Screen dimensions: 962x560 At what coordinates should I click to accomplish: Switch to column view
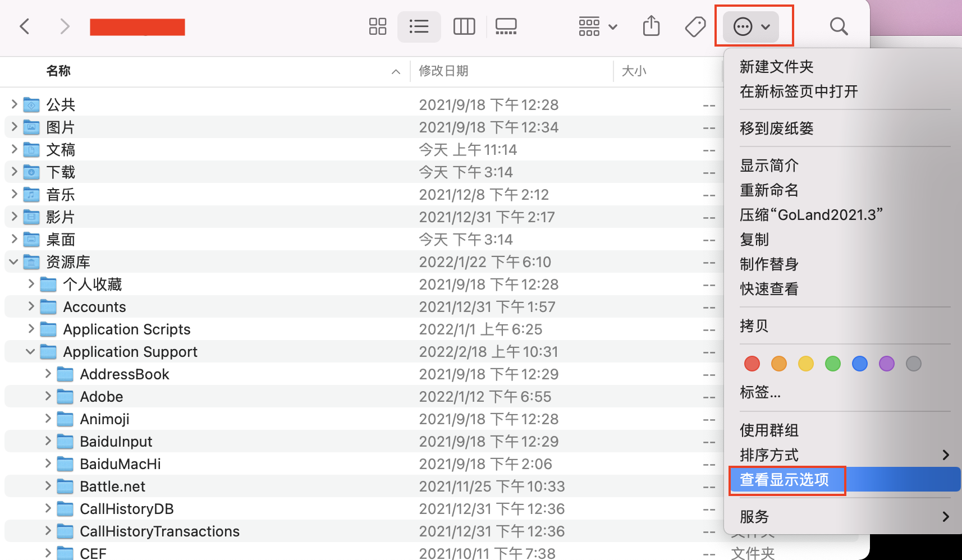(x=464, y=26)
